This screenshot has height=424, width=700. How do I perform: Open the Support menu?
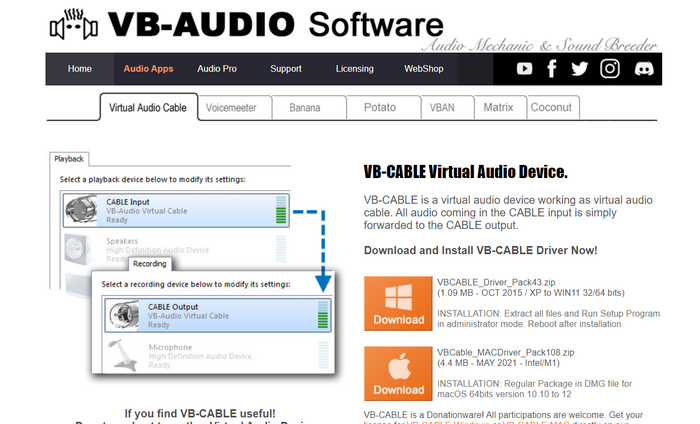[x=286, y=69]
